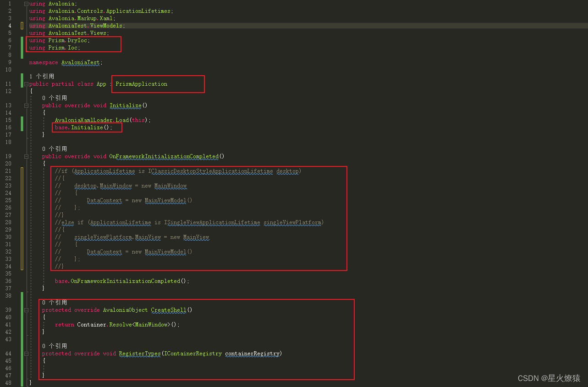The width and height of the screenshot is (588, 387).
Task: Click the 'namespace' keyword on line 9
Action: [x=44, y=62]
